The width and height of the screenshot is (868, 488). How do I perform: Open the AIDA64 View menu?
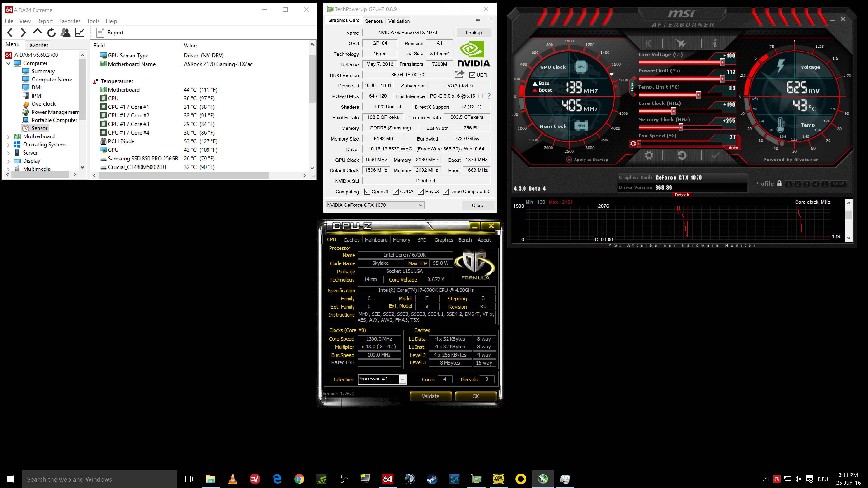[x=25, y=21]
